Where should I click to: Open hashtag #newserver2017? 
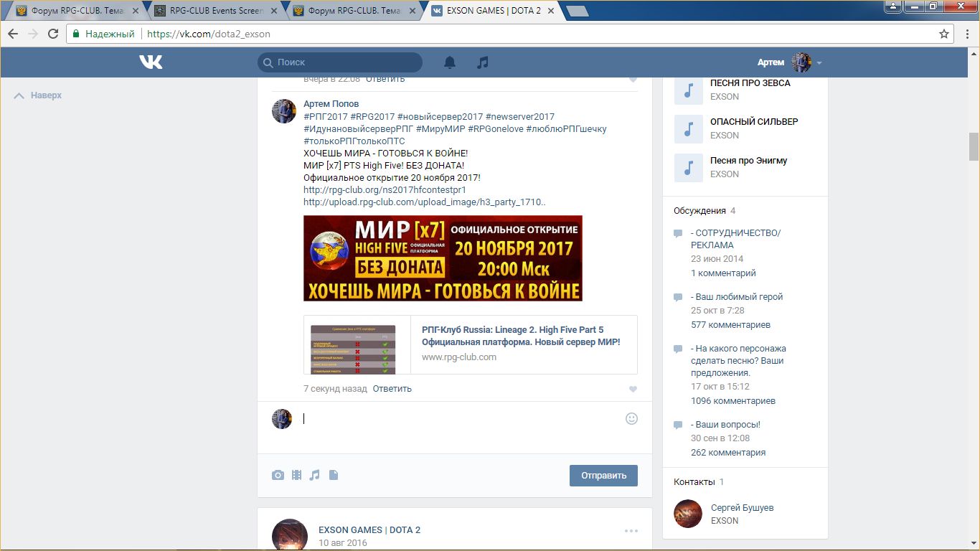[520, 116]
